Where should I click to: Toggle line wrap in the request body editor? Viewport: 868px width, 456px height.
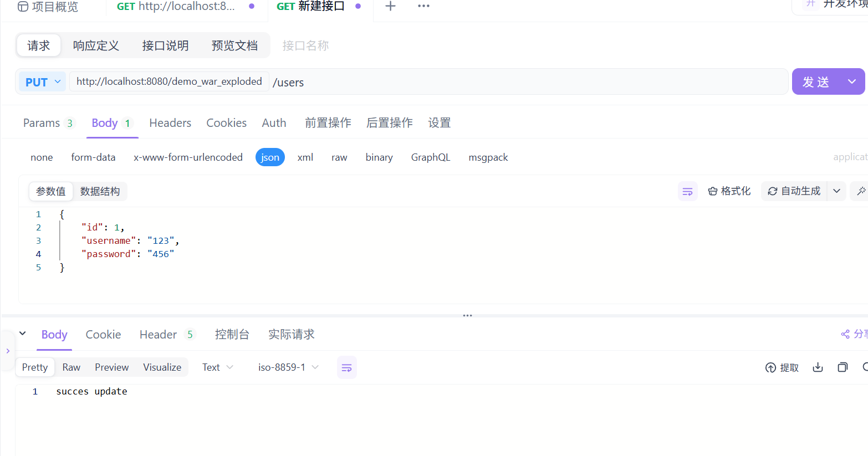(x=687, y=191)
